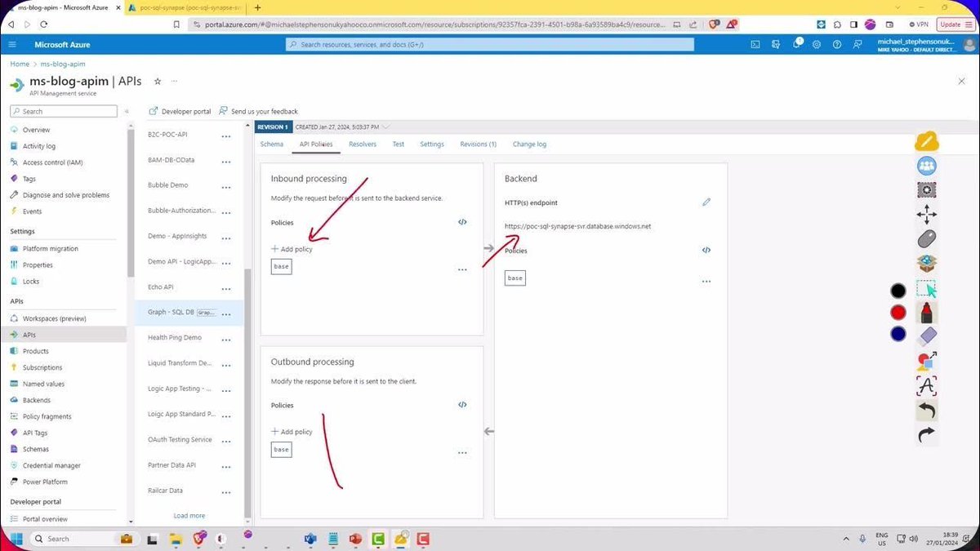Expand the revision created dropdown chevron
This screenshot has width=980, height=551.
click(x=386, y=127)
